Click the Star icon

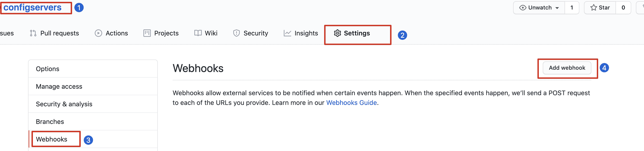[x=593, y=8]
